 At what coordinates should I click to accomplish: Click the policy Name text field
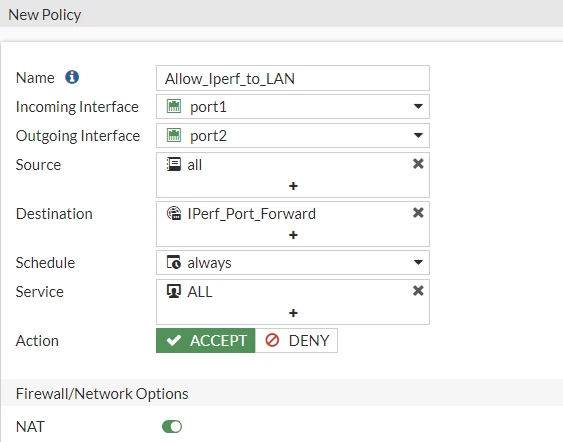pyautogui.click(x=293, y=78)
